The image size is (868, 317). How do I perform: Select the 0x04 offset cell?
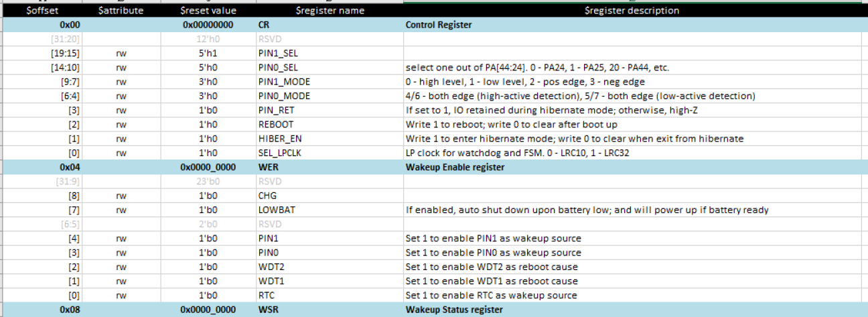[70, 167]
